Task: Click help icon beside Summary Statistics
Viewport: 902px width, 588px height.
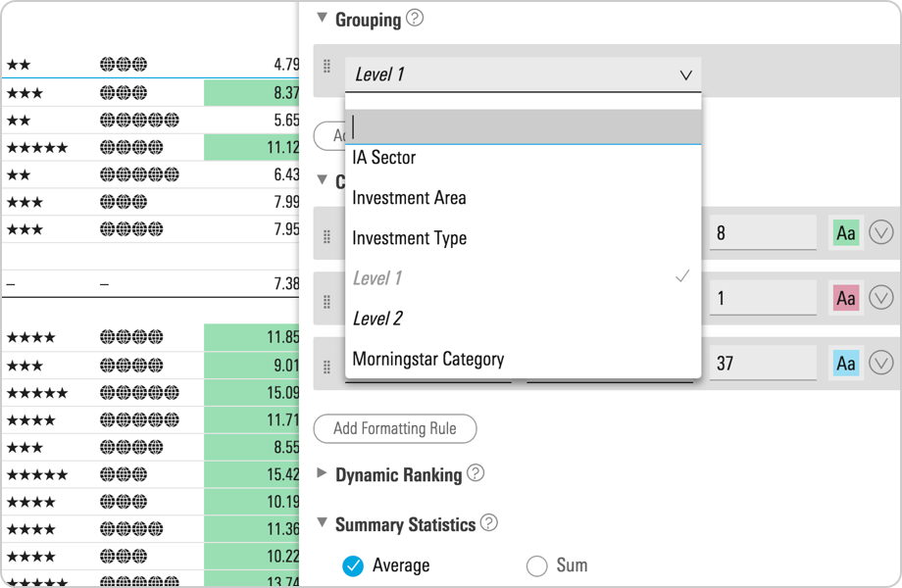Action: pos(488,523)
